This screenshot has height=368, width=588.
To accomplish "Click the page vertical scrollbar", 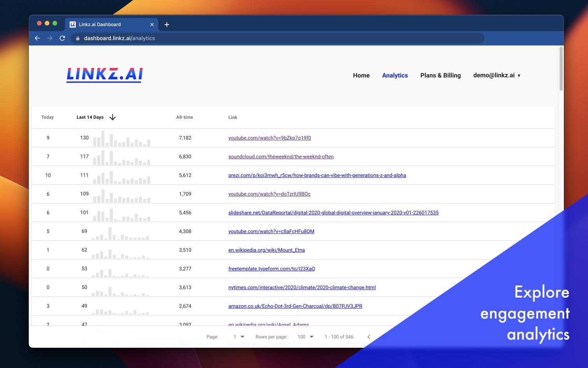I will coord(561,69).
